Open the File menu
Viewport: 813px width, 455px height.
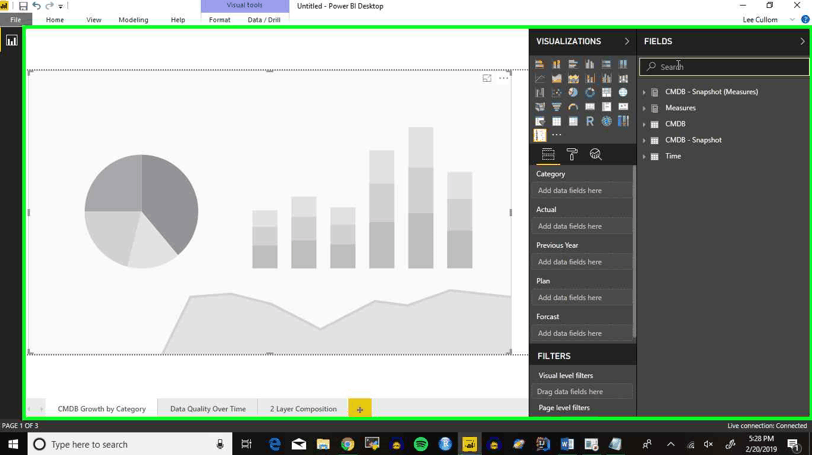(16, 20)
